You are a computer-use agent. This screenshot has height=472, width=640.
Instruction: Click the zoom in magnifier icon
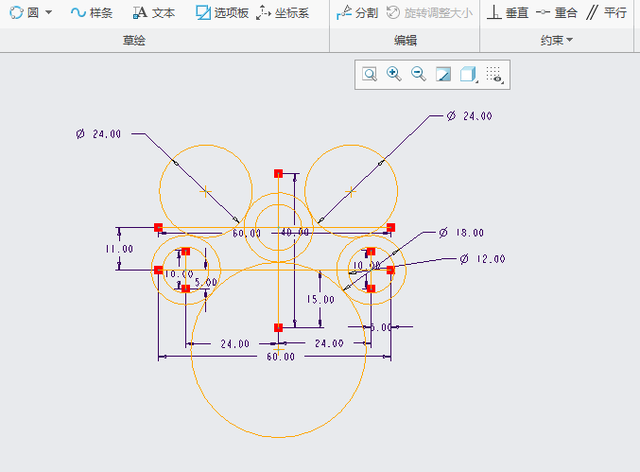click(x=394, y=74)
